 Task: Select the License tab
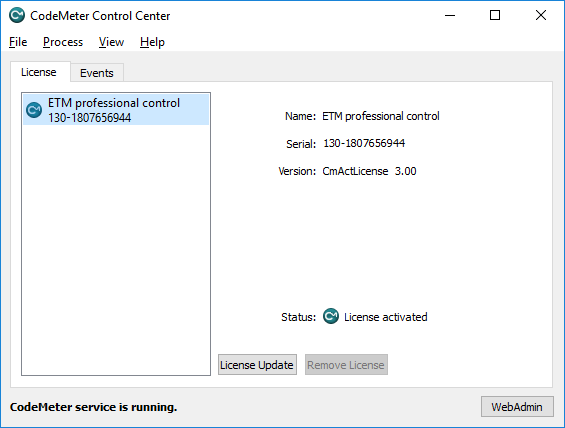tap(39, 72)
